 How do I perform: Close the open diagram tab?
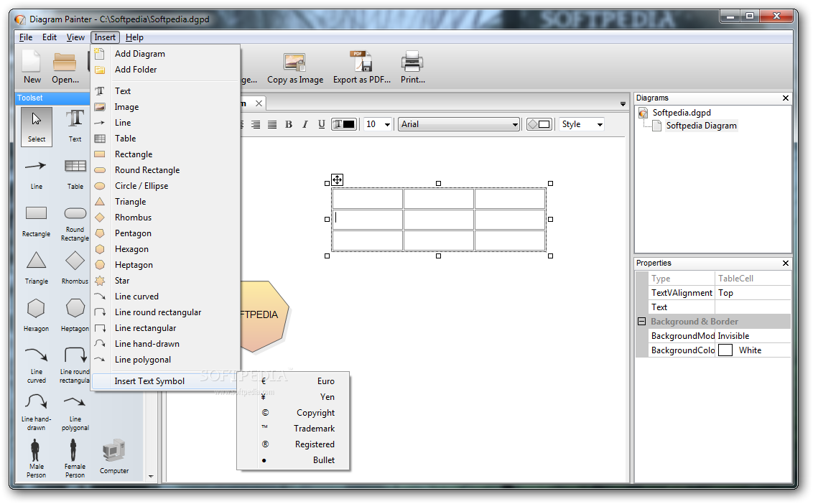tap(259, 103)
